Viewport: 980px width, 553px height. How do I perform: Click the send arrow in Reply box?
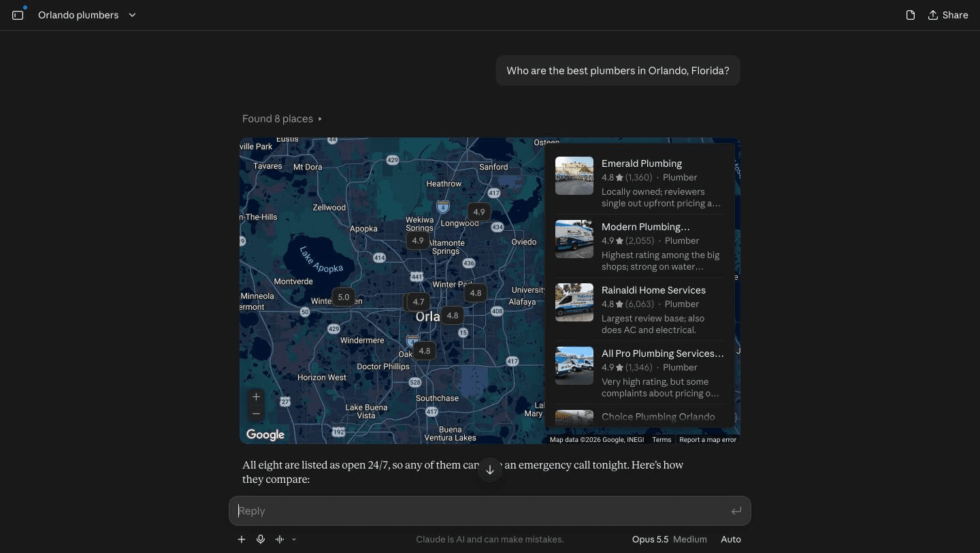(x=736, y=511)
